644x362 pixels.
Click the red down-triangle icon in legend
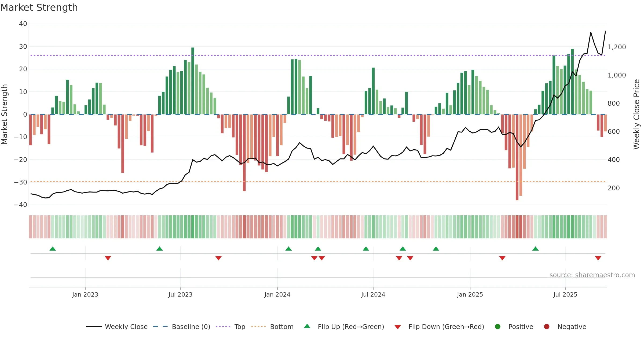[398, 327]
